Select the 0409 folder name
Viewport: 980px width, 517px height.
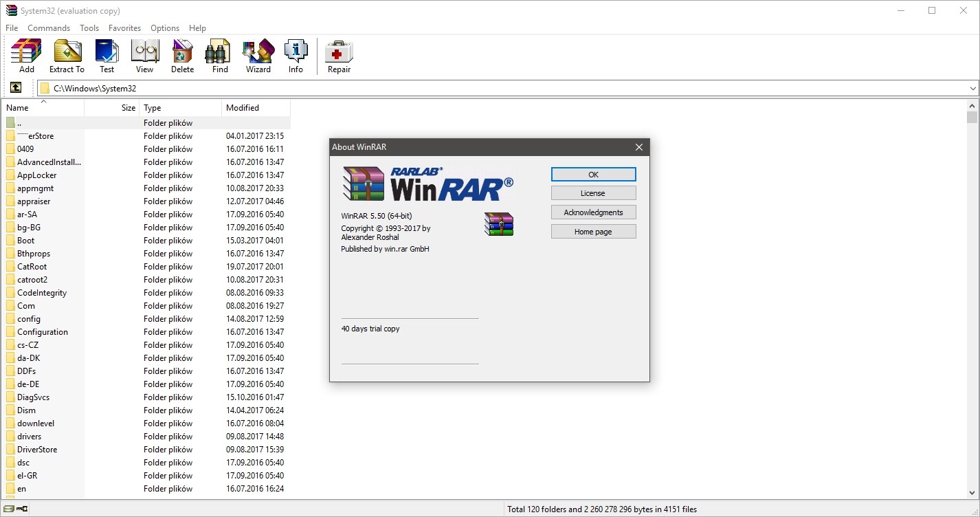25,149
